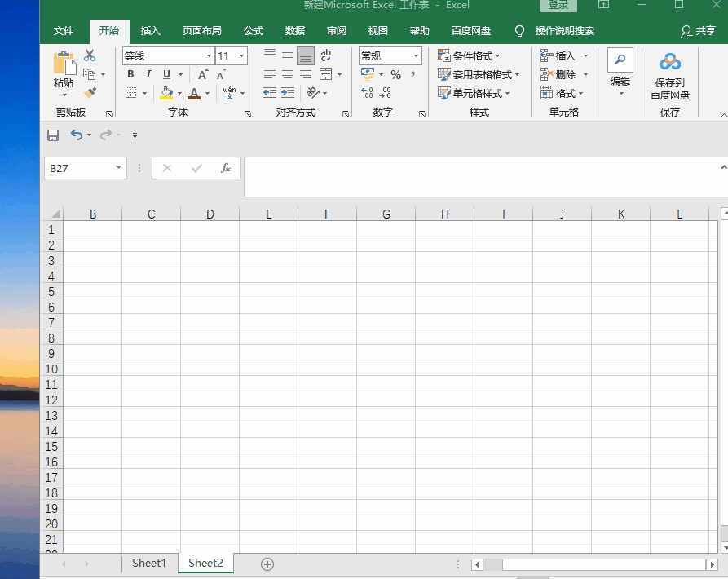
Task: Open 格式 cells format menu
Action: [x=562, y=93]
